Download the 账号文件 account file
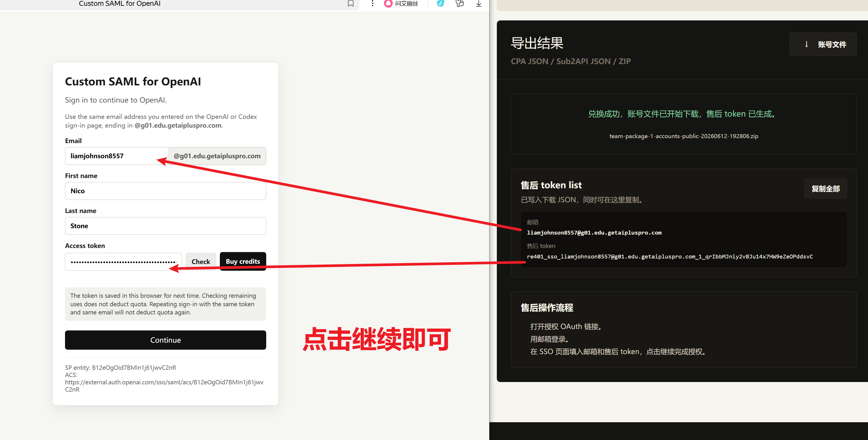The width and height of the screenshot is (868, 440). point(823,44)
